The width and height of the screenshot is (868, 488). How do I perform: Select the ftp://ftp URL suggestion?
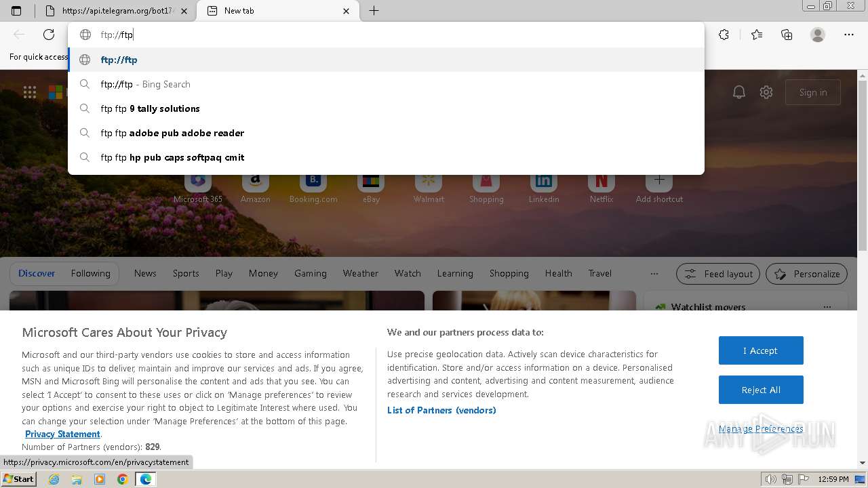(387, 60)
